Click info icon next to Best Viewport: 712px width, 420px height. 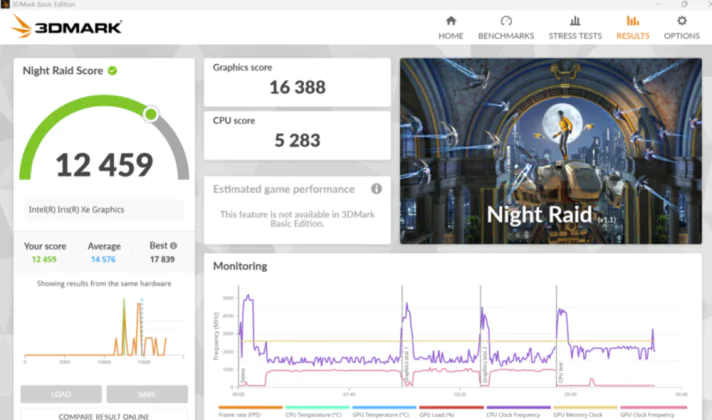click(173, 246)
